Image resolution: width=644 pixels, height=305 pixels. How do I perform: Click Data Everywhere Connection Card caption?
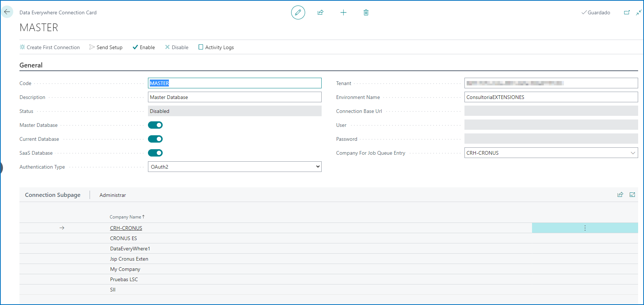[x=58, y=12]
